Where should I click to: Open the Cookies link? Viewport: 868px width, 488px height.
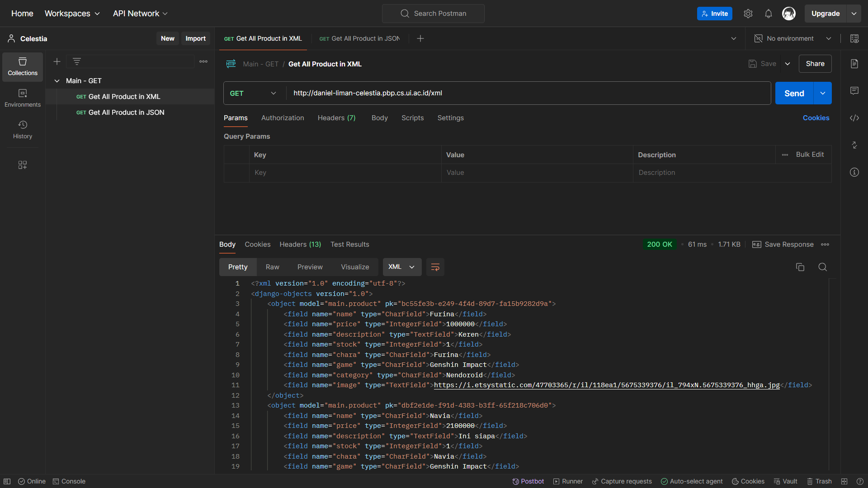tap(816, 118)
